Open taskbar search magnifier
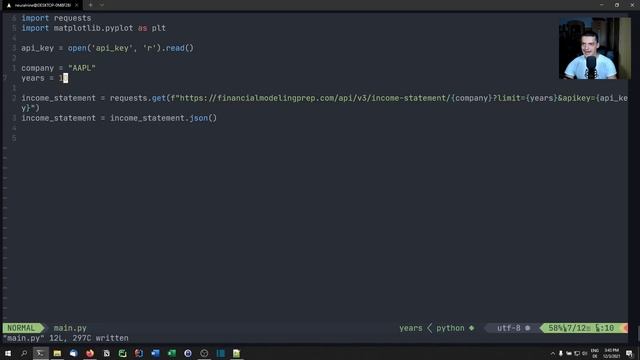640x360 pixels. coord(24,353)
